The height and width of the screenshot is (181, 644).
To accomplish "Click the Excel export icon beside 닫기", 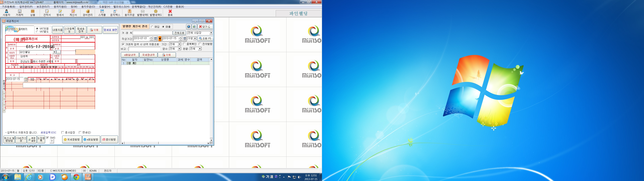I will tap(194, 26).
